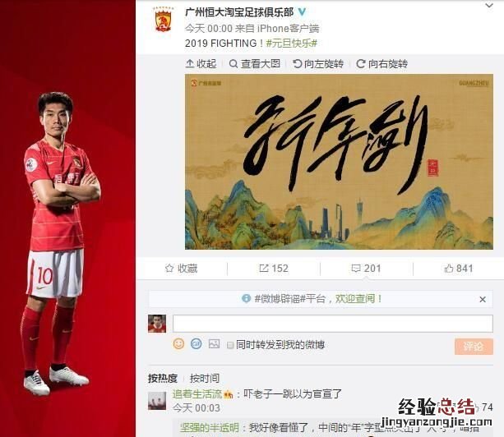Expand the post options chevron menu

tap(489, 6)
